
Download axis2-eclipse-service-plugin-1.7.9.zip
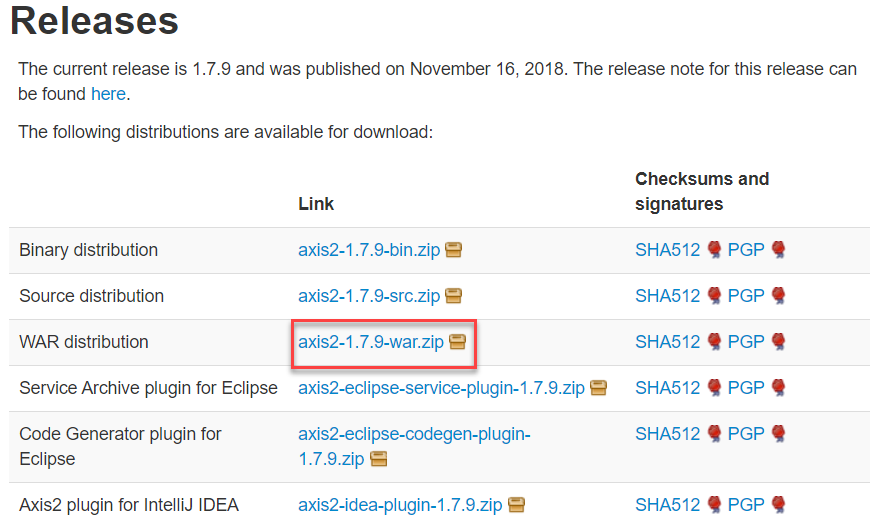pos(441,388)
